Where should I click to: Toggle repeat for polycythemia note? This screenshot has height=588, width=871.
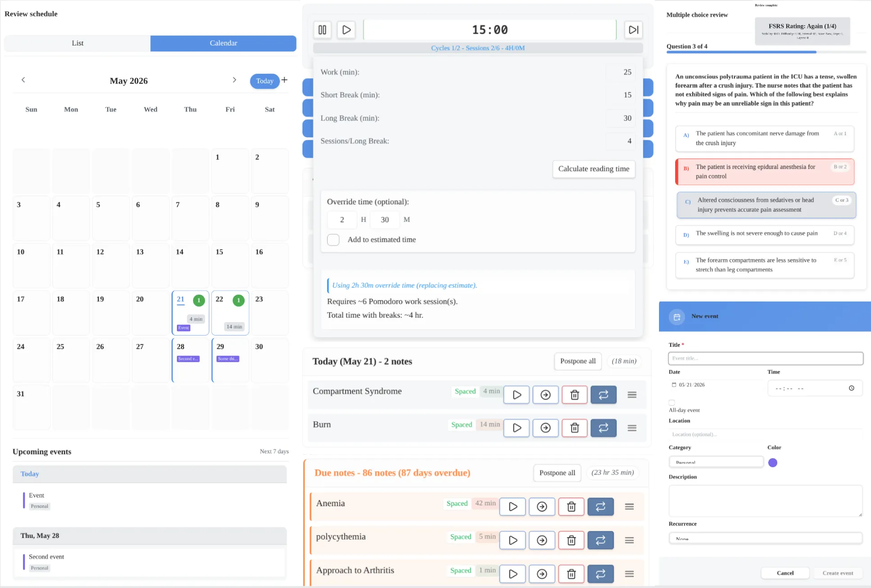point(600,540)
